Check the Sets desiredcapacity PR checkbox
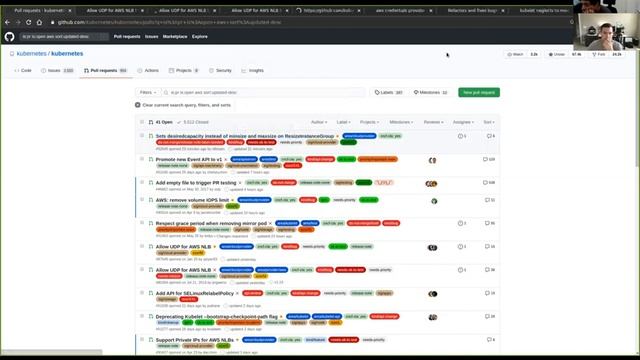640x360 pixels. point(142,135)
